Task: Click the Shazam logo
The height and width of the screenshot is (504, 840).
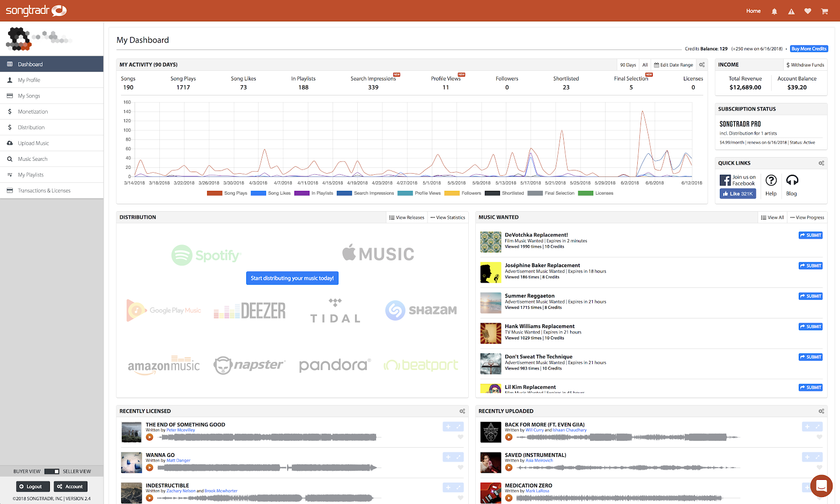Action: 421,310
